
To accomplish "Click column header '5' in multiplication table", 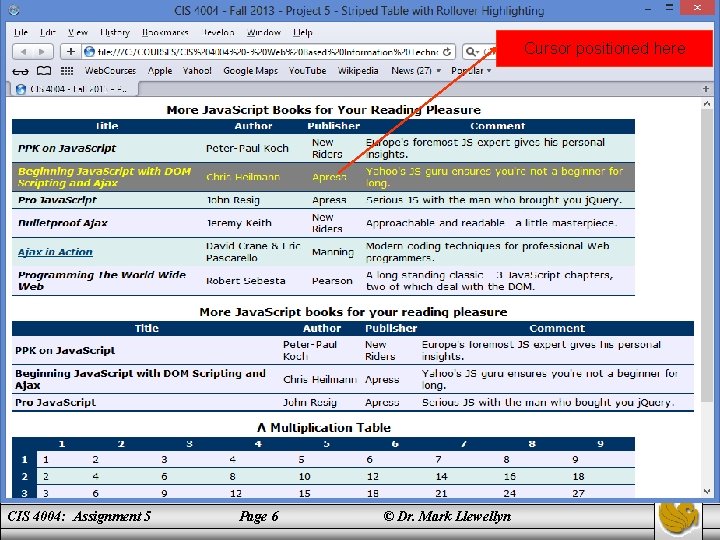I will [326, 444].
